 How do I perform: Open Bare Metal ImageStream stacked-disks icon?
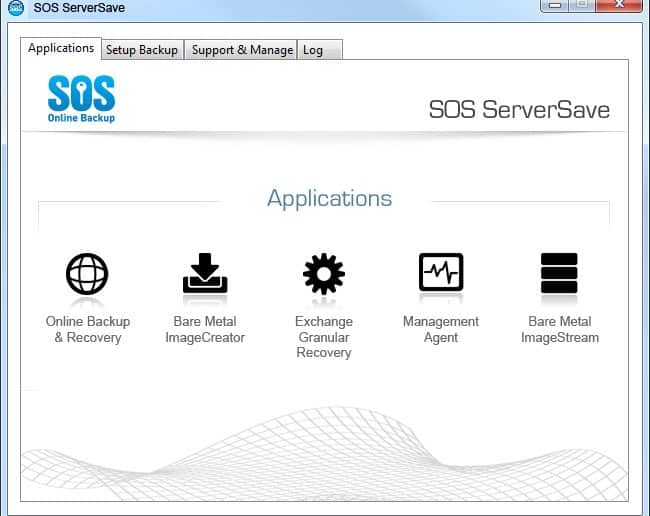[x=559, y=273]
